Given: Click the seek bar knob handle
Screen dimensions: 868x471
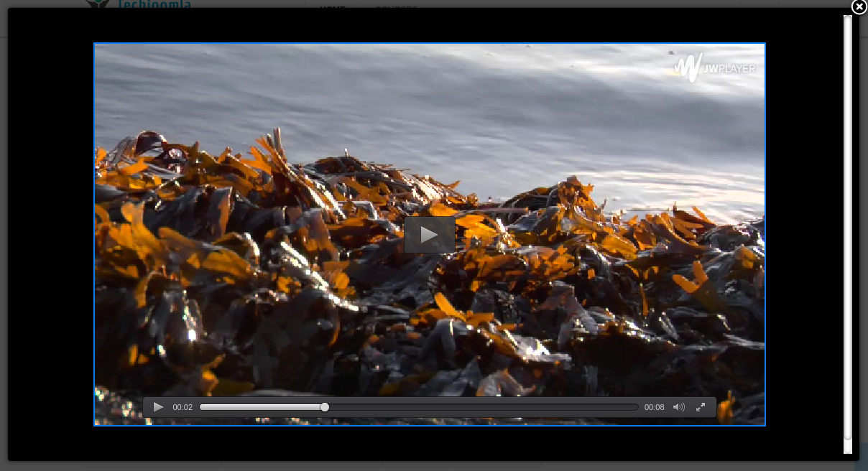Looking at the screenshot, I should [x=325, y=407].
